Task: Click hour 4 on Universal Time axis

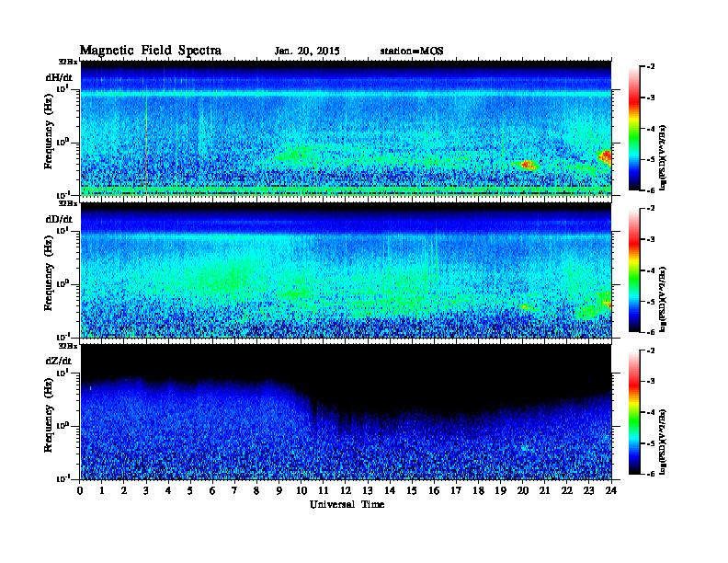Action: (168, 490)
